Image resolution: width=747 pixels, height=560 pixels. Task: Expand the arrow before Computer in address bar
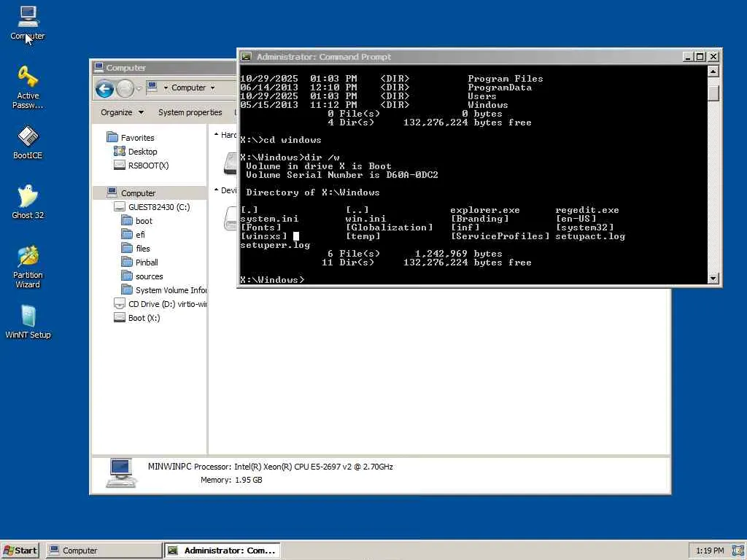pos(166,87)
